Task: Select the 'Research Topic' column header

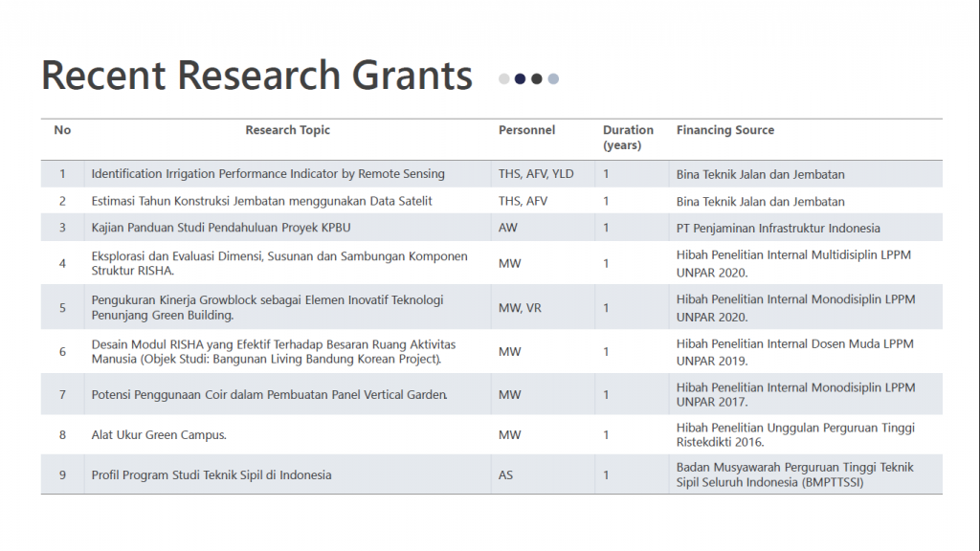Action: (287, 130)
